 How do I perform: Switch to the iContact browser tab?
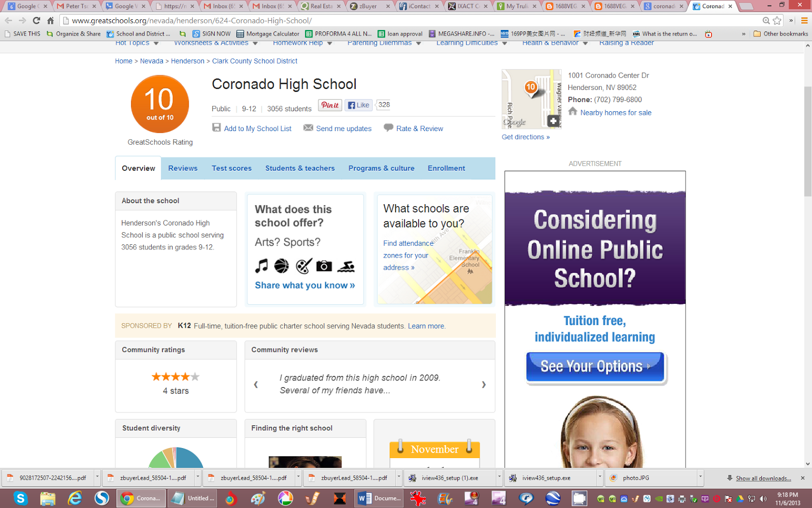point(418,6)
